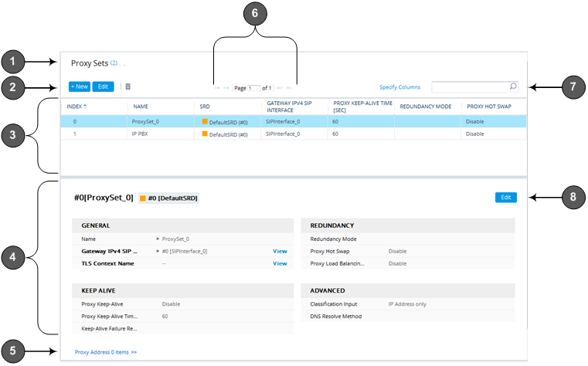Click the + New button
Viewport: 588px width, 366px height.
[80, 87]
